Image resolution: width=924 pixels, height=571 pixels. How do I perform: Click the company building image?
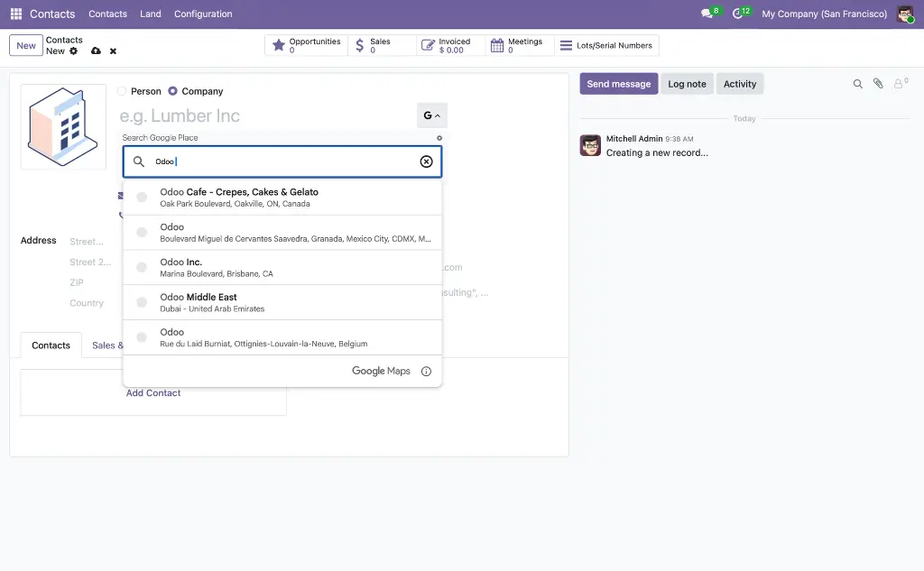tap(64, 126)
